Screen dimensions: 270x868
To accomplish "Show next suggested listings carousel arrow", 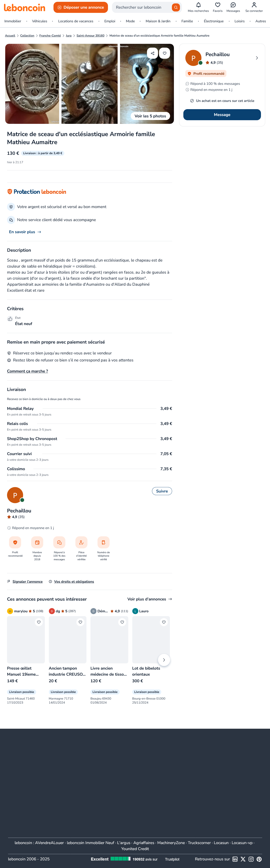I will pyautogui.click(x=164, y=660).
